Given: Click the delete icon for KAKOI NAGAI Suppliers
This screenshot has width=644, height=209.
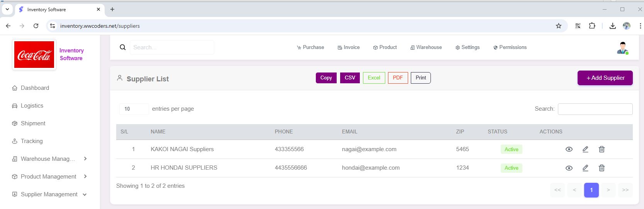Looking at the screenshot, I should [602, 149].
